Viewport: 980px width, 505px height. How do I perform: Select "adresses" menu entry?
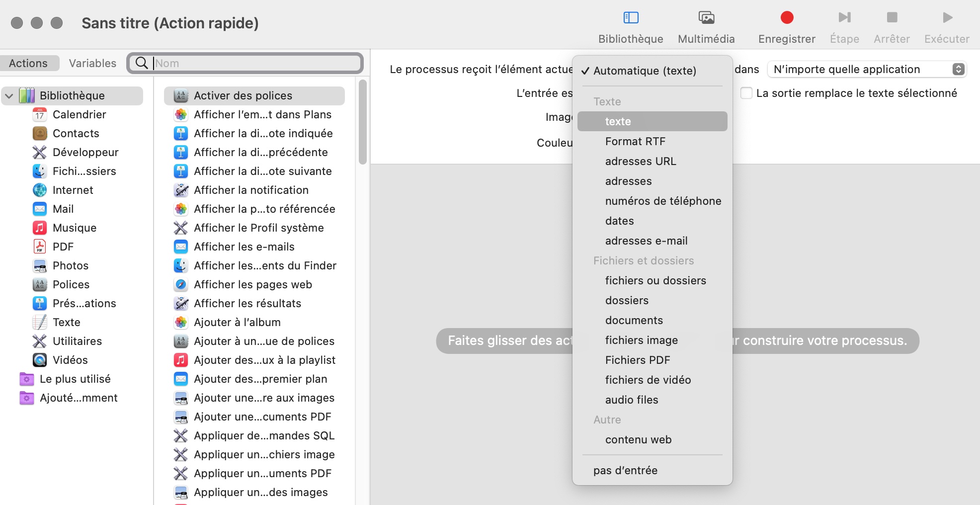pyautogui.click(x=652, y=181)
